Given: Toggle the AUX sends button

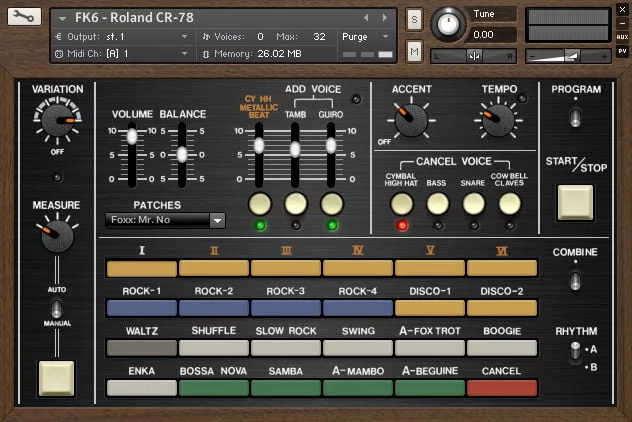Looking at the screenshot, I should click(622, 37).
